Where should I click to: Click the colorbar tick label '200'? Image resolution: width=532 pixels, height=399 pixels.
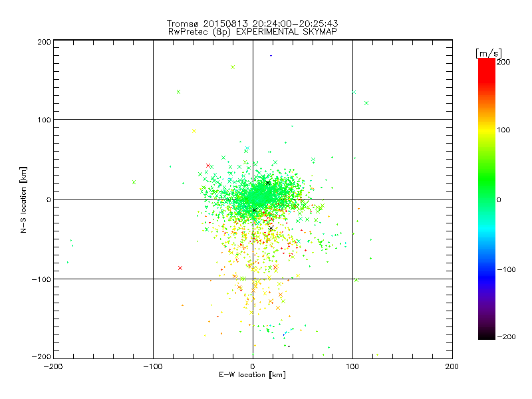click(503, 62)
